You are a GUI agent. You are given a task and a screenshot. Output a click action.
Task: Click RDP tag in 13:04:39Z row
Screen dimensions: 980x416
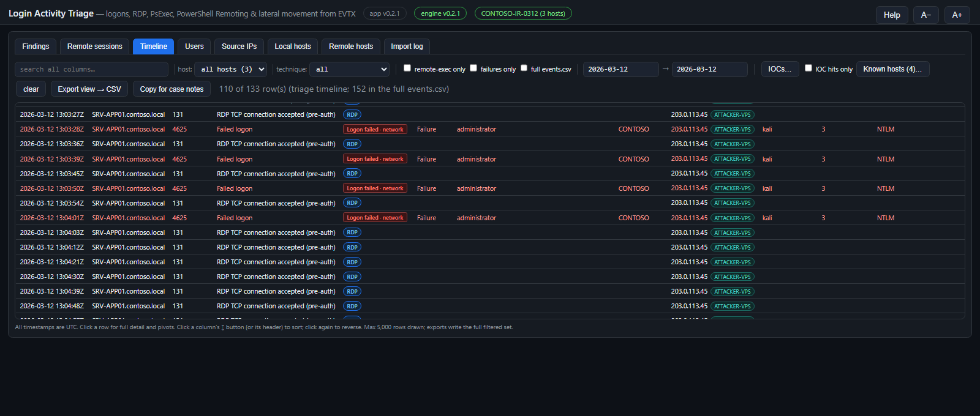pyautogui.click(x=352, y=291)
